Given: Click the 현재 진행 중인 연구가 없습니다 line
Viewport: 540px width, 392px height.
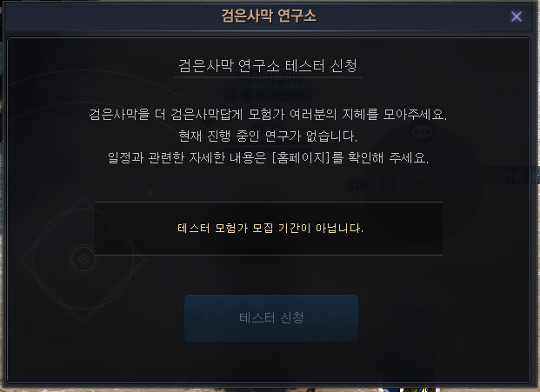Looking at the screenshot, I should tap(268, 136).
